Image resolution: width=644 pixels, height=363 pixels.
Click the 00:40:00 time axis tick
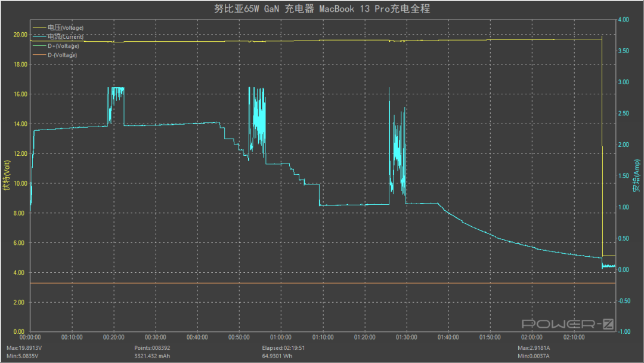(197, 337)
